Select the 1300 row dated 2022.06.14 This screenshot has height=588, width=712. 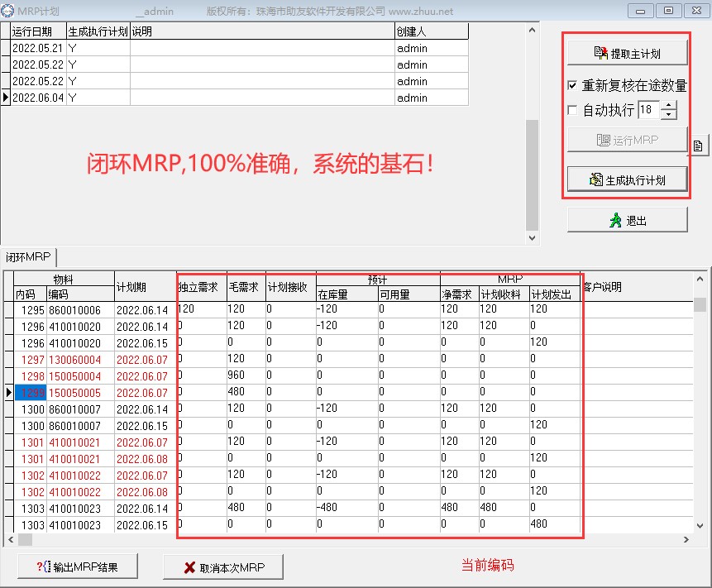pos(348,409)
